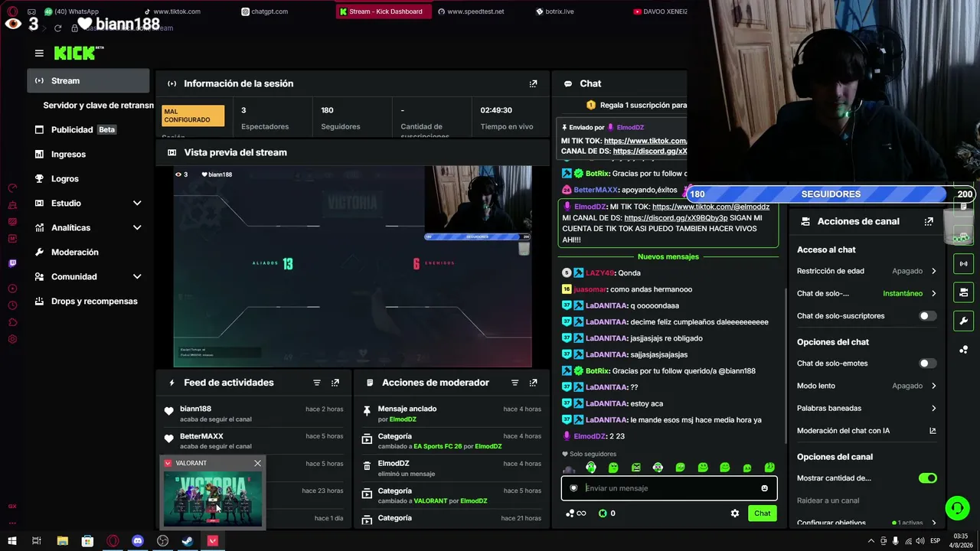Select the broadcast icon in right strip
The width and height of the screenshot is (980, 551).
pyautogui.click(x=963, y=264)
